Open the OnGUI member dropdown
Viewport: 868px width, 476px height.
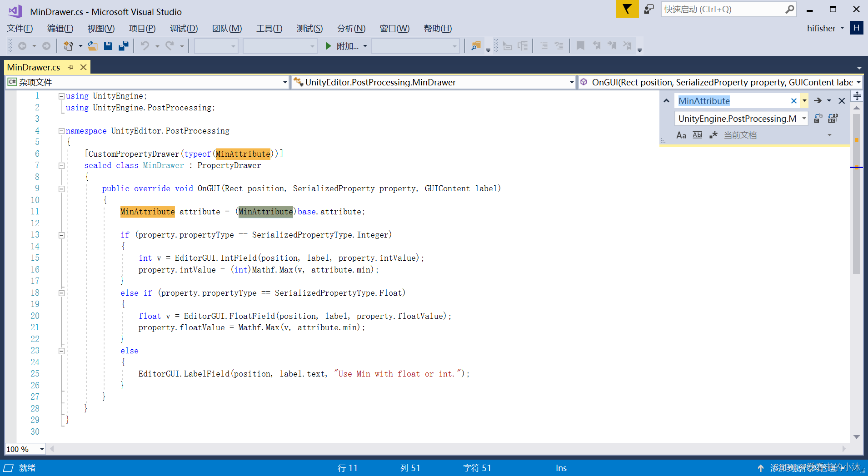(858, 82)
